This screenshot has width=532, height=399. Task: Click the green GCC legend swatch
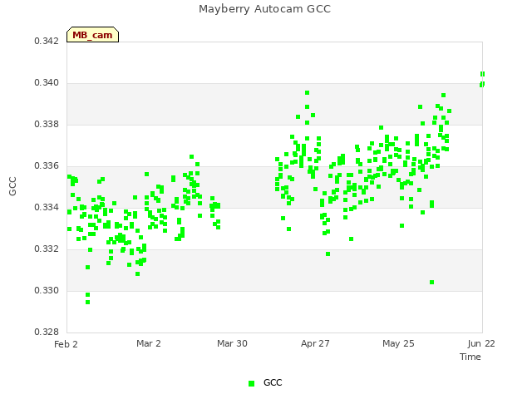(251, 383)
